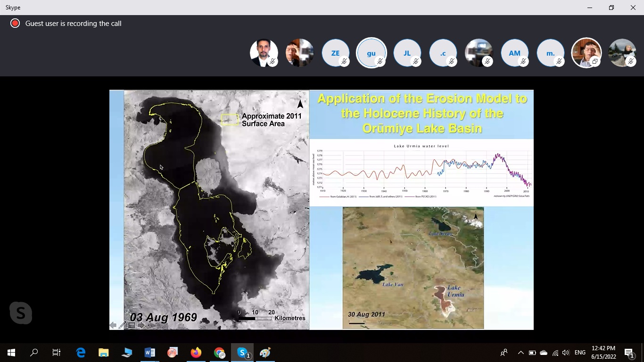644x362 pixels.
Task: Select the screen-sharing presenter's avatar
Action: pos(586,53)
